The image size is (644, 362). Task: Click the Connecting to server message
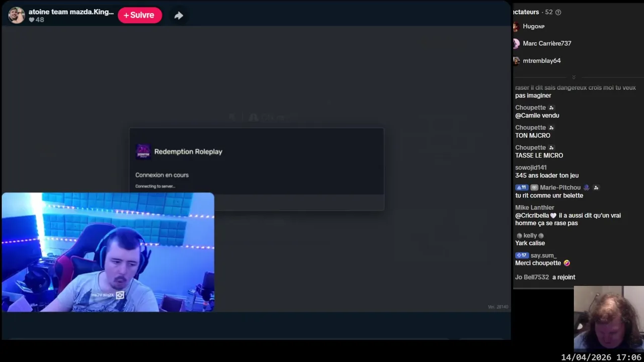pyautogui.click(x=155, y=186)
